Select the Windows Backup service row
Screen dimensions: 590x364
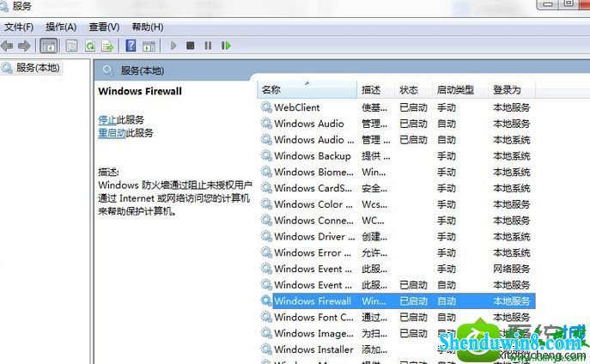point(397,156)
